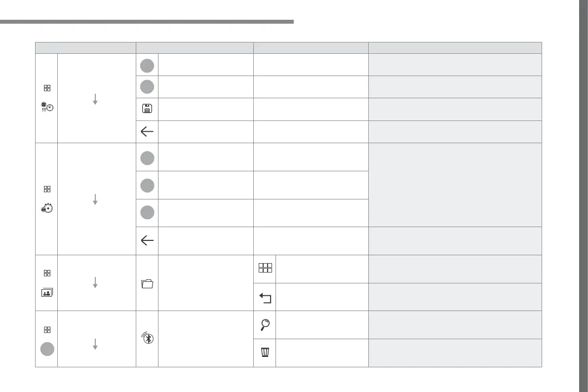Click the down arrow beside the stopwatch icon
The width and height of the screenshot is (588, 392).
(x=95, y=199)
